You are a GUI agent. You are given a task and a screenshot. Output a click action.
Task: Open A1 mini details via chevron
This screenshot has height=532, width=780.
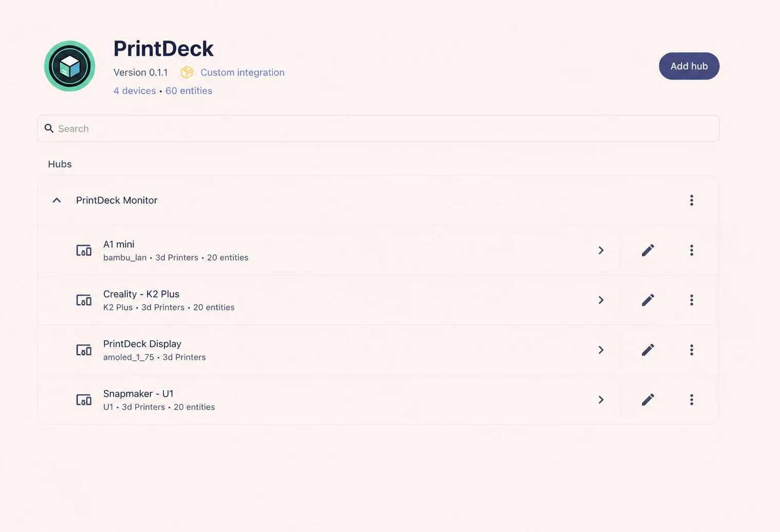(601, 250)
